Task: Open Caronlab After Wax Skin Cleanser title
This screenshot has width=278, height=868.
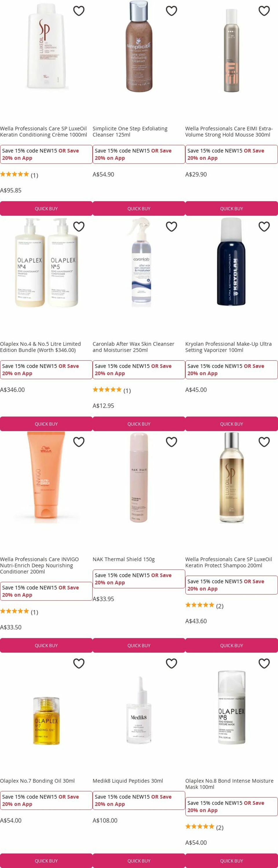Action: 133,347
